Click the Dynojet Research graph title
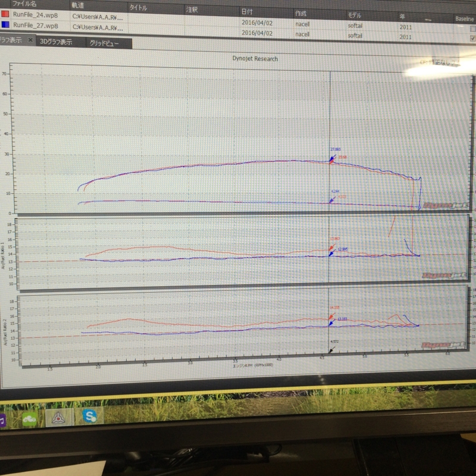Image resolution: width=476 pixels, height=476 pixels. point(255,58)
